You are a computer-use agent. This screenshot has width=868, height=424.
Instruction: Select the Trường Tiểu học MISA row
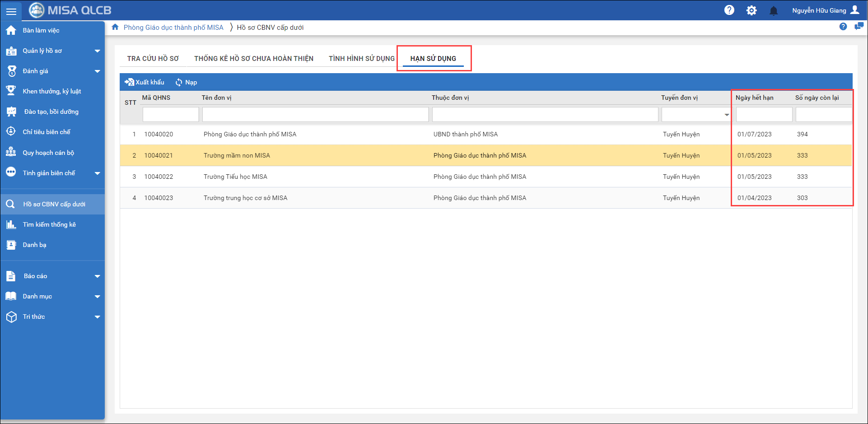tap(235, 177)
